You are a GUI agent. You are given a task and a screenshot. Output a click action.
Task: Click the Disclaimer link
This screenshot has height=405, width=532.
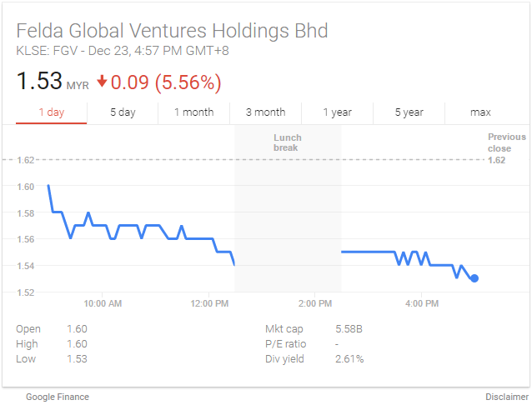click(x=507, y=397)
